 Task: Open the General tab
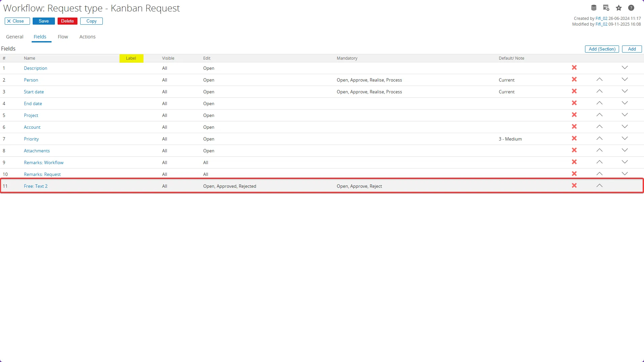tap(14, 37)
